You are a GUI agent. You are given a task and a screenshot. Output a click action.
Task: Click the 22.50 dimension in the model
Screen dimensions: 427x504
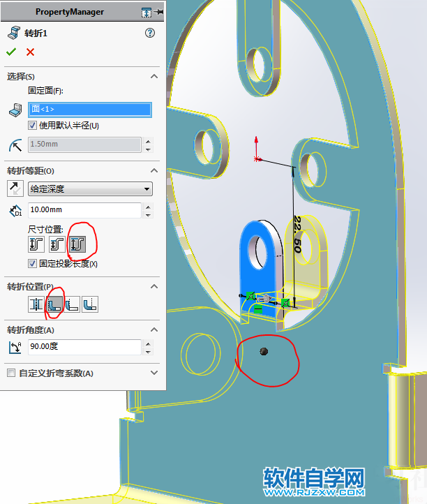coord(297,235)
